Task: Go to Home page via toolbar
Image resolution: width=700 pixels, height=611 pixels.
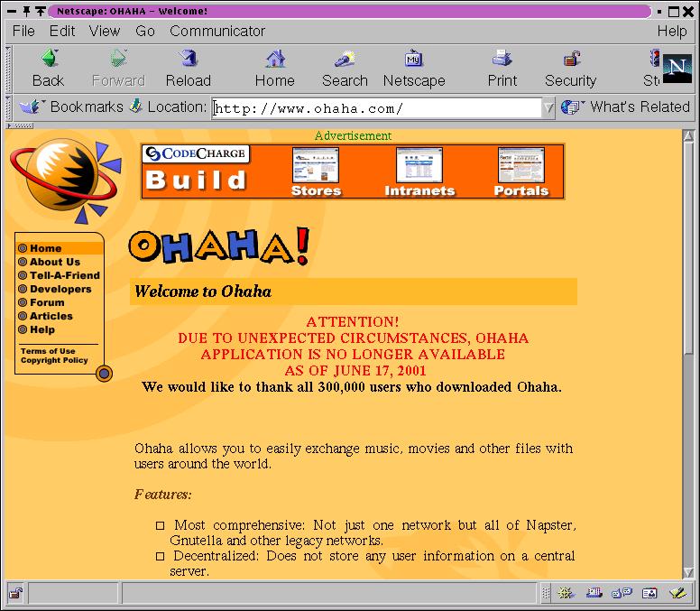Action: click(275, 58)
